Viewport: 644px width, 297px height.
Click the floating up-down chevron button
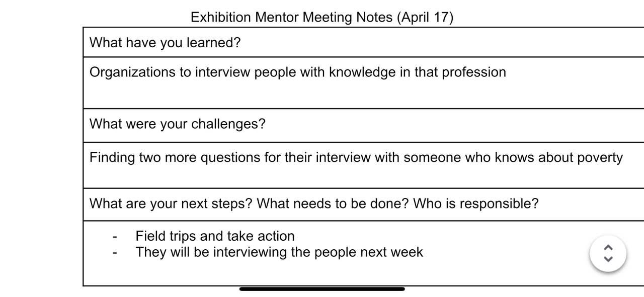(608, 253)
